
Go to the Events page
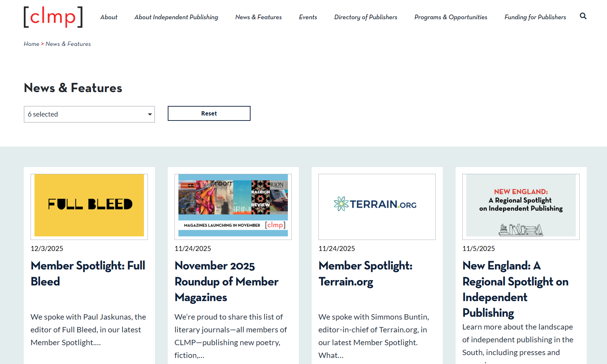(x=308, y=17)
